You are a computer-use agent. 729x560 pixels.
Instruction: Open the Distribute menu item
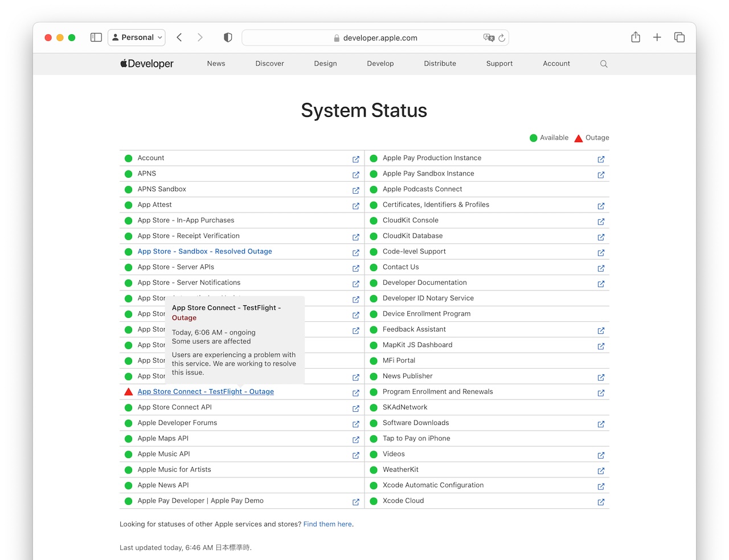440,64
